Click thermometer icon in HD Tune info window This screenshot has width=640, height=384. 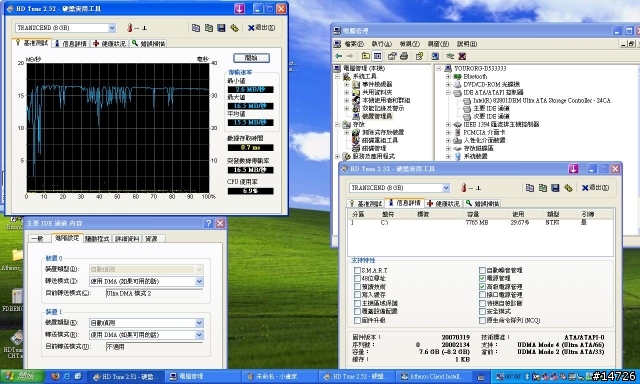[x=464, y=188]
